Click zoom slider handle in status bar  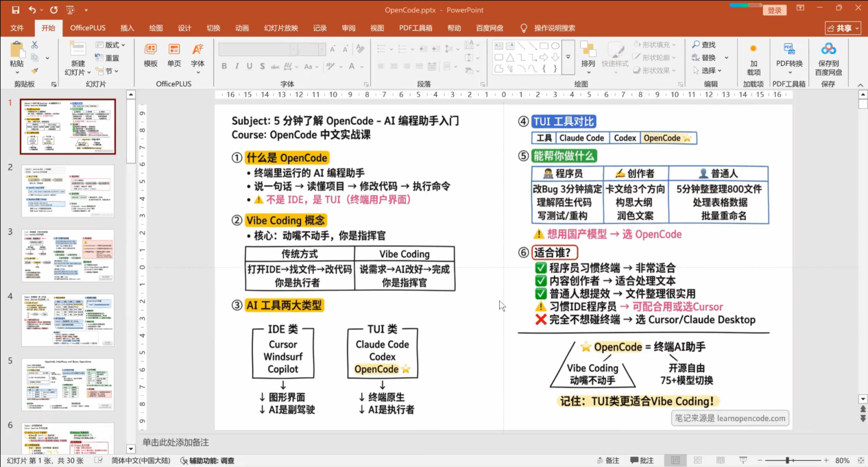pos(788,461)
